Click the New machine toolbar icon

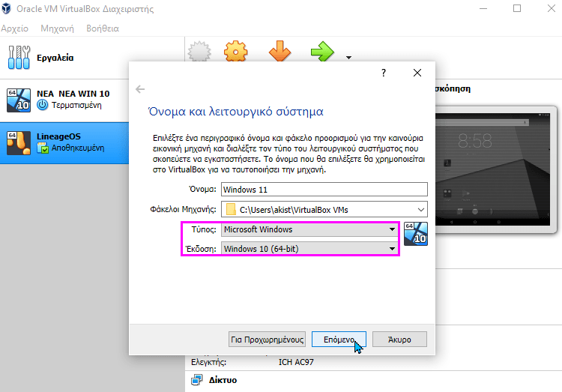pos(198,53)
